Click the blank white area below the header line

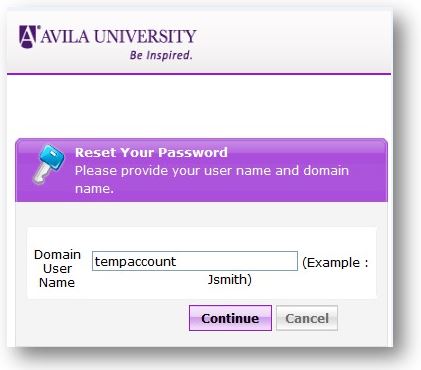(x=199, y=107)
